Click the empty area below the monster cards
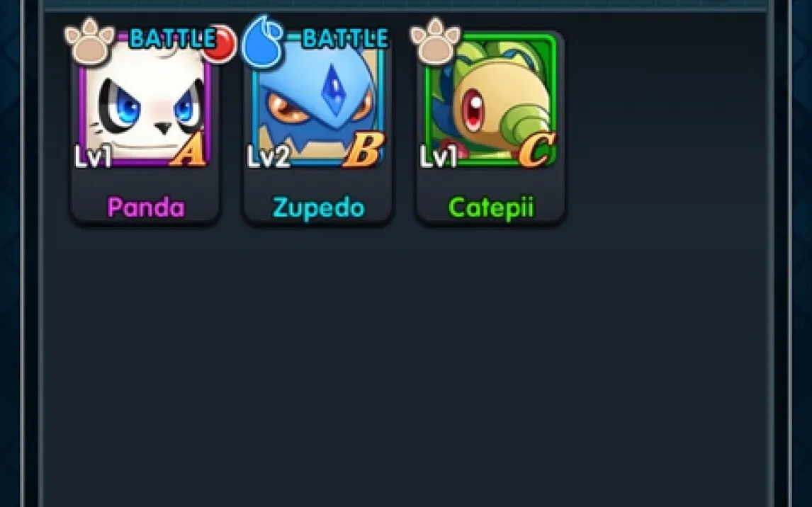The height and width of the screenshot is (507, 812). (404, 362)
